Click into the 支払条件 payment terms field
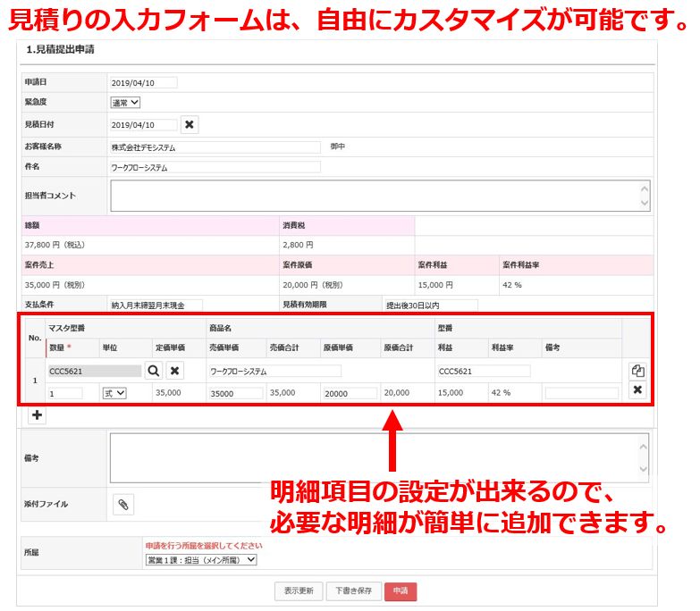The height and width of the screenshot is (611, 700). [155, 305]
